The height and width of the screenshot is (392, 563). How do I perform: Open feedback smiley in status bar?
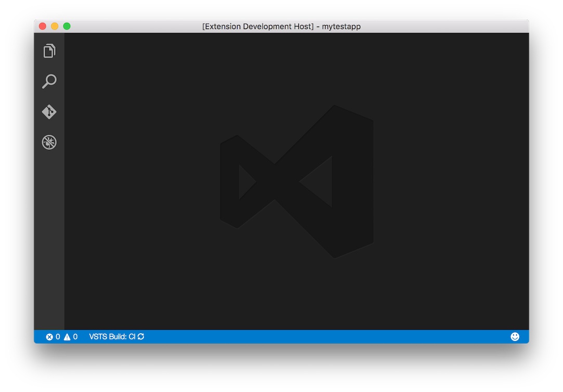click(x=515, y=336)
